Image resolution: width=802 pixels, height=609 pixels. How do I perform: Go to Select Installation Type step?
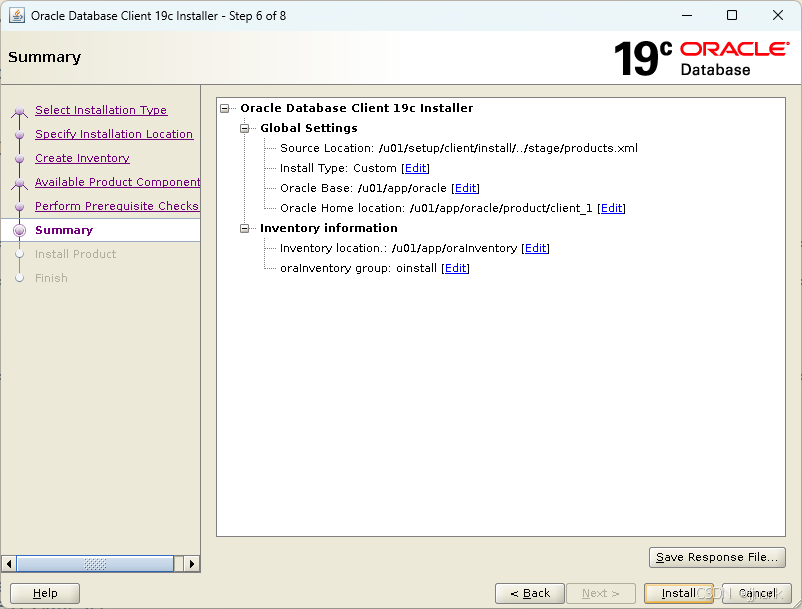101,110
